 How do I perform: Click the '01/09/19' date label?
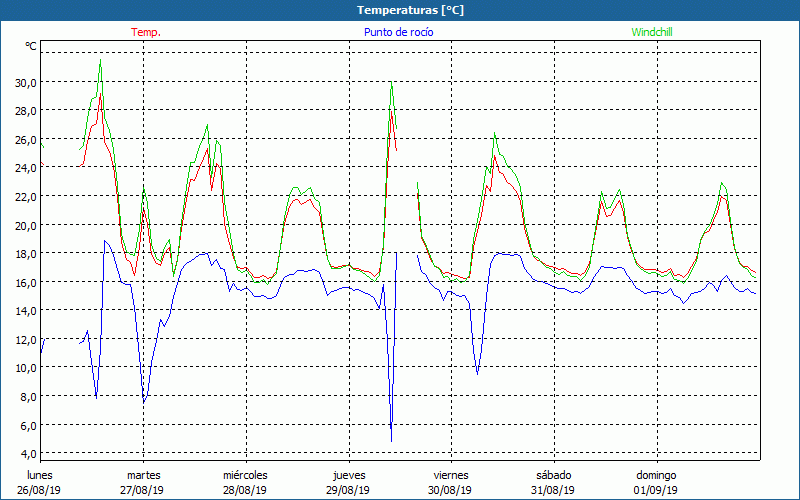pos(656,490)
